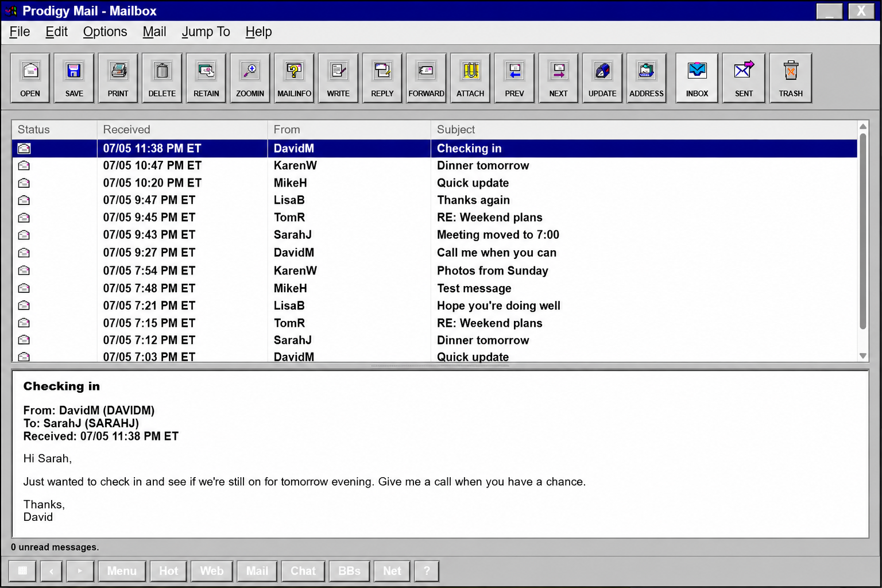The image size is (882, 588).
Task: Click the envelope icon for MikeH Quick update
Action: (24, 183)
